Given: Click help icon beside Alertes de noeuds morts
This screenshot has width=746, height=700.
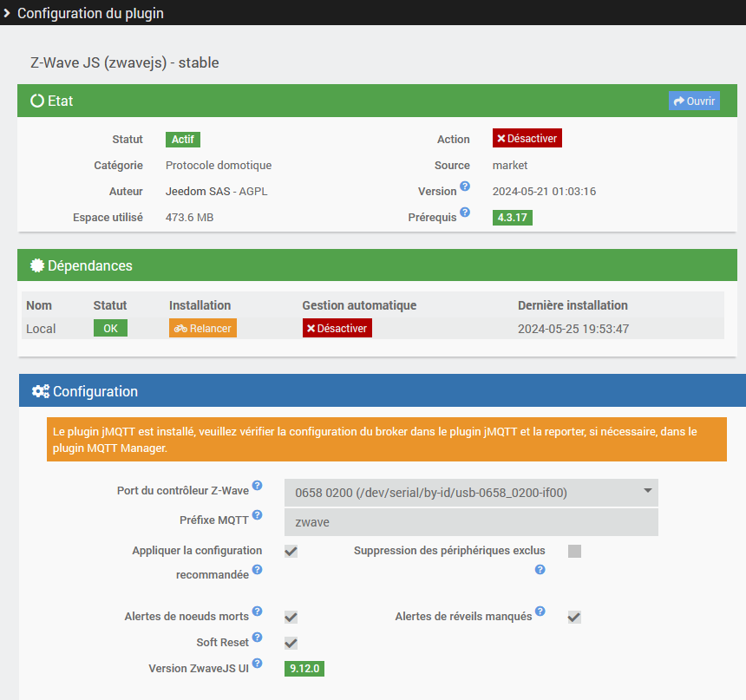Looking at the screenshot, I should [257, 611].
